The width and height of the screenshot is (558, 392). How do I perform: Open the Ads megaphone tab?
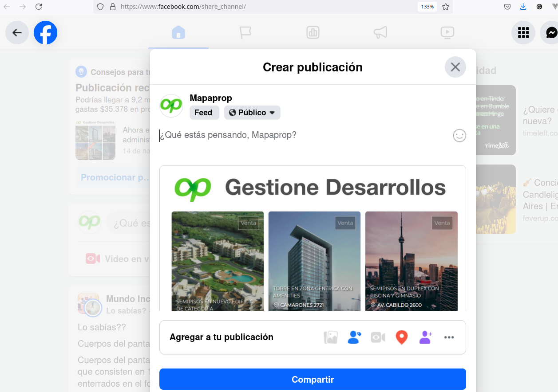[x=380, y=32]
